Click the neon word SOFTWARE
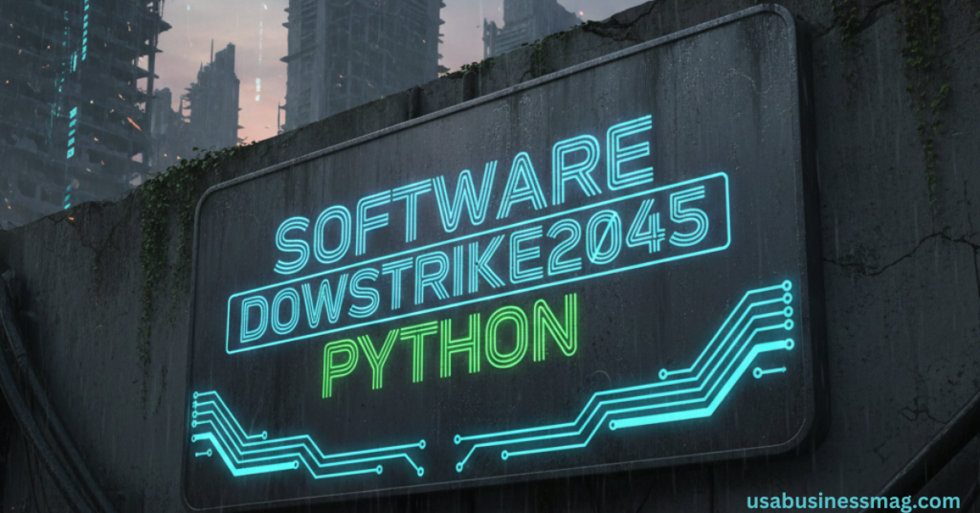This screenshot has height=513, width=980. [464, 195]
